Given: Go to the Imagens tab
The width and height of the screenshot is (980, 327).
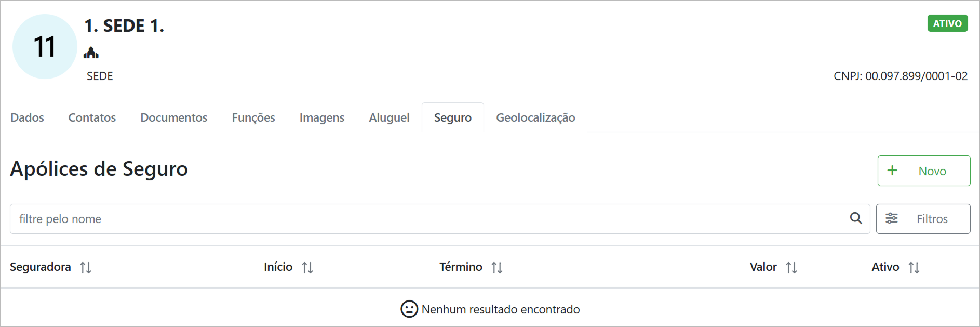Looking at the screenshot, I should [322, 117].
